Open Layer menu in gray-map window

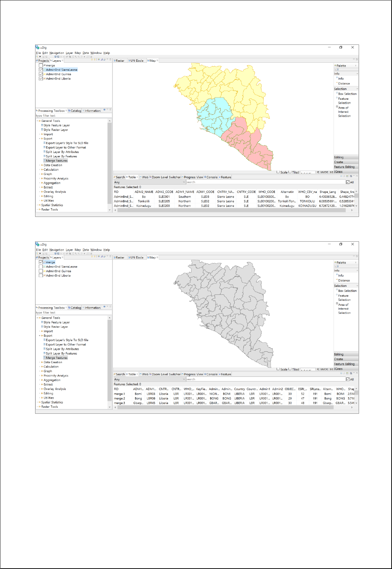tap(69, 250)
